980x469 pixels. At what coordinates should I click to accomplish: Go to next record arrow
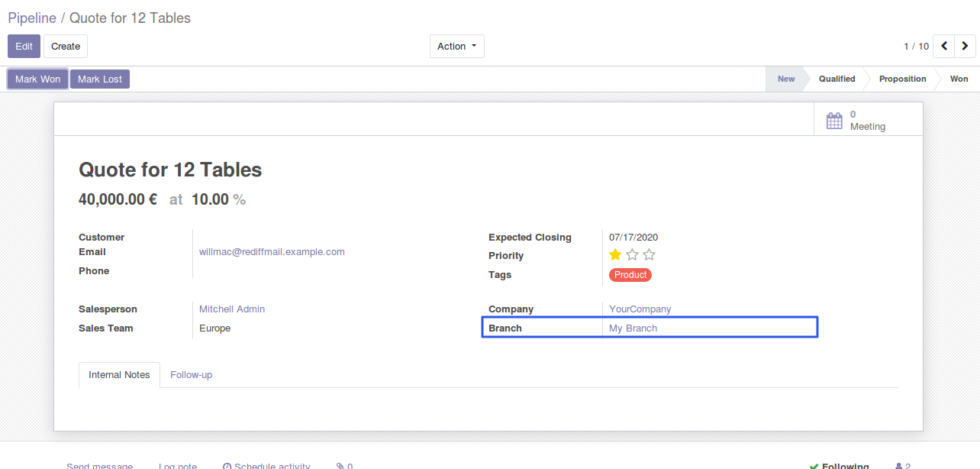965,47
